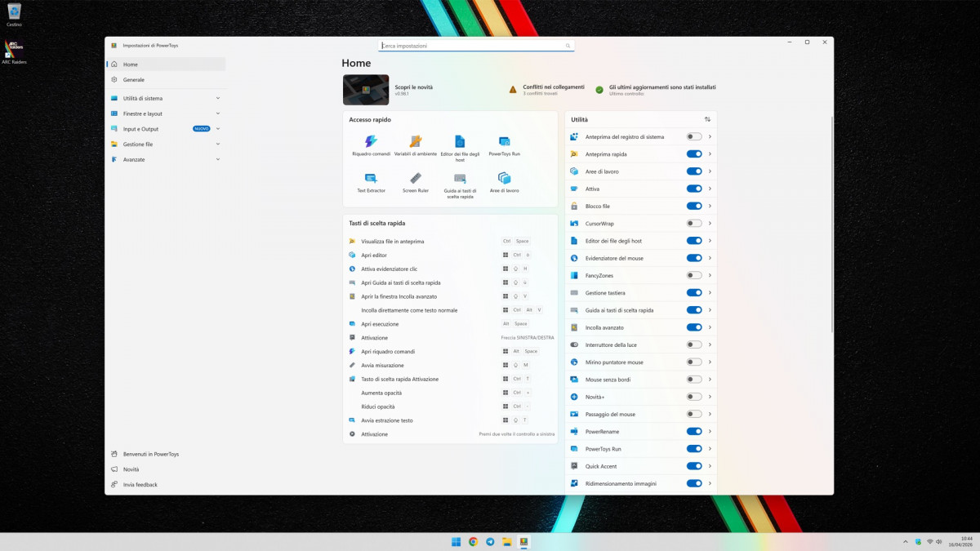
Task: Open Screen Ruler quick access icon
Action: click(416, 178)
